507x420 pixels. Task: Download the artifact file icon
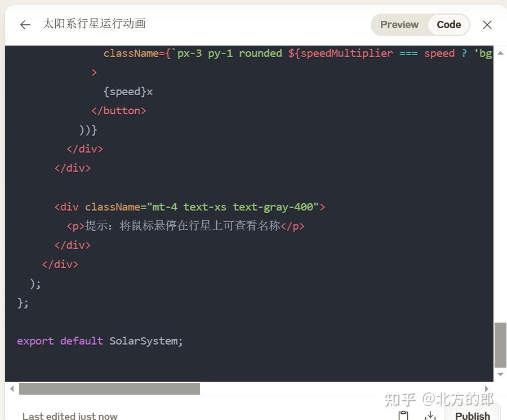(430, 415)
